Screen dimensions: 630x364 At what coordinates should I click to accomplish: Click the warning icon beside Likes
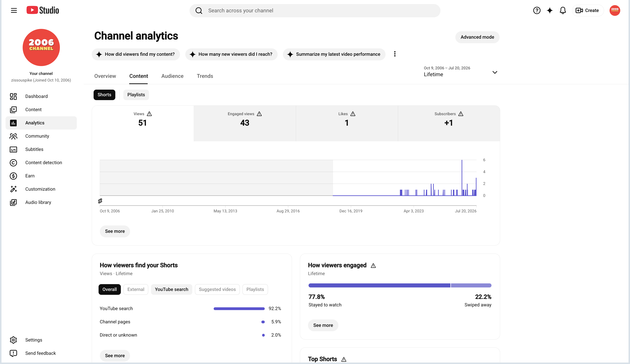[353, 114]
